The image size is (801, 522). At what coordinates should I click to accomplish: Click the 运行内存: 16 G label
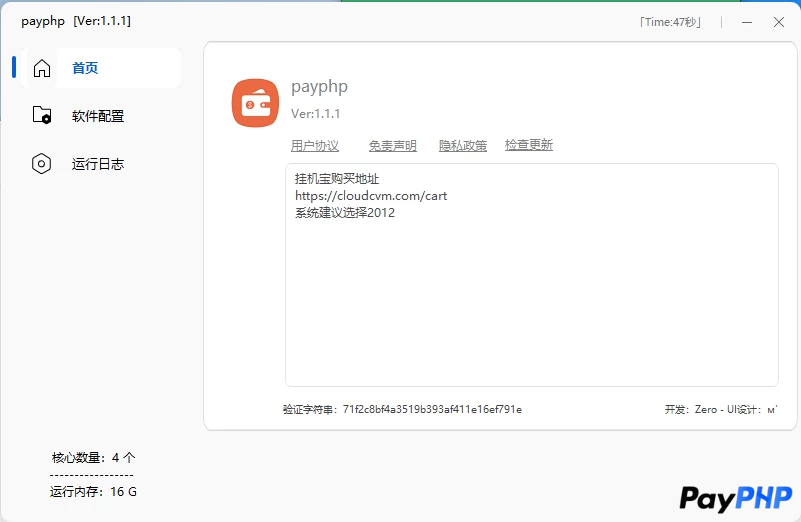[93, 492]
